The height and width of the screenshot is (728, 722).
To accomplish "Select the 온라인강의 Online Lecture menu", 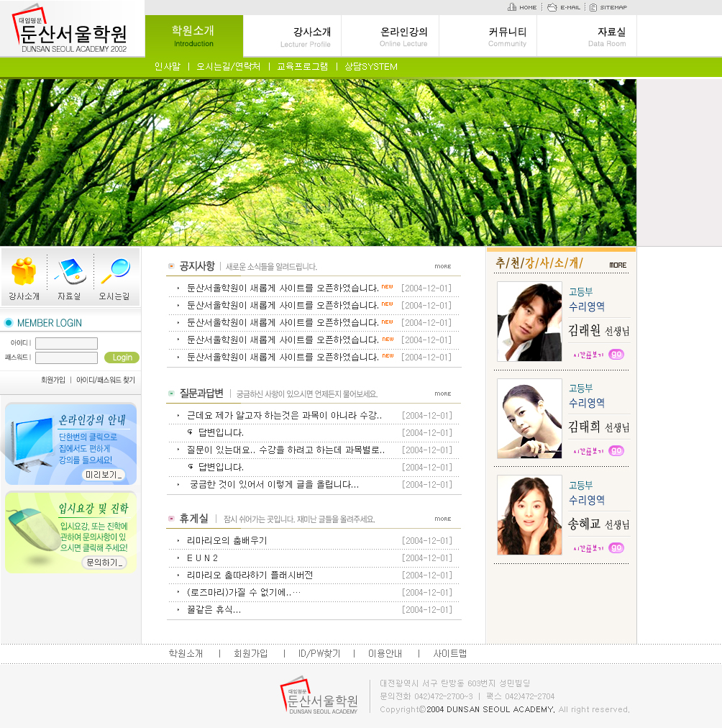I will (x=403, y=36).
